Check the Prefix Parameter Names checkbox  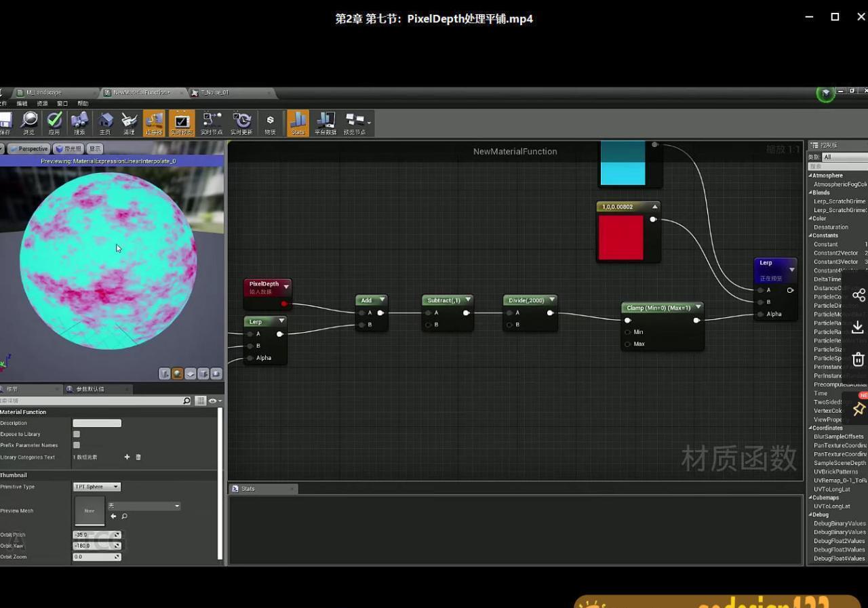coord(76,445)
